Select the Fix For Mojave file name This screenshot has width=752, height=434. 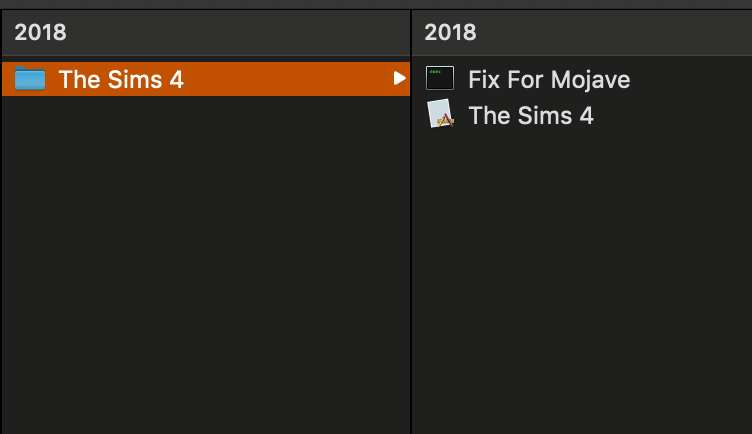coord(549,79)
